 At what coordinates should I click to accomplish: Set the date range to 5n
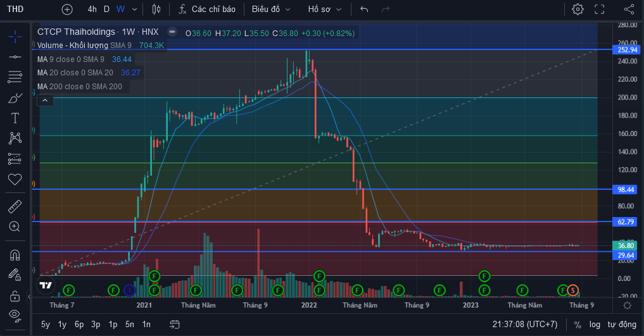coord(130,325)
